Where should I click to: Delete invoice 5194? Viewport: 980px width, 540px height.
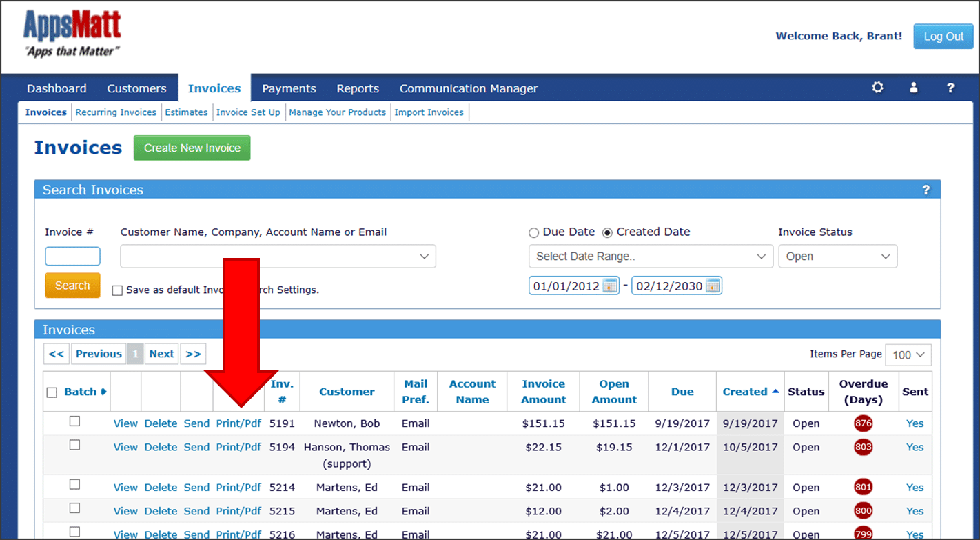point(161,447)
